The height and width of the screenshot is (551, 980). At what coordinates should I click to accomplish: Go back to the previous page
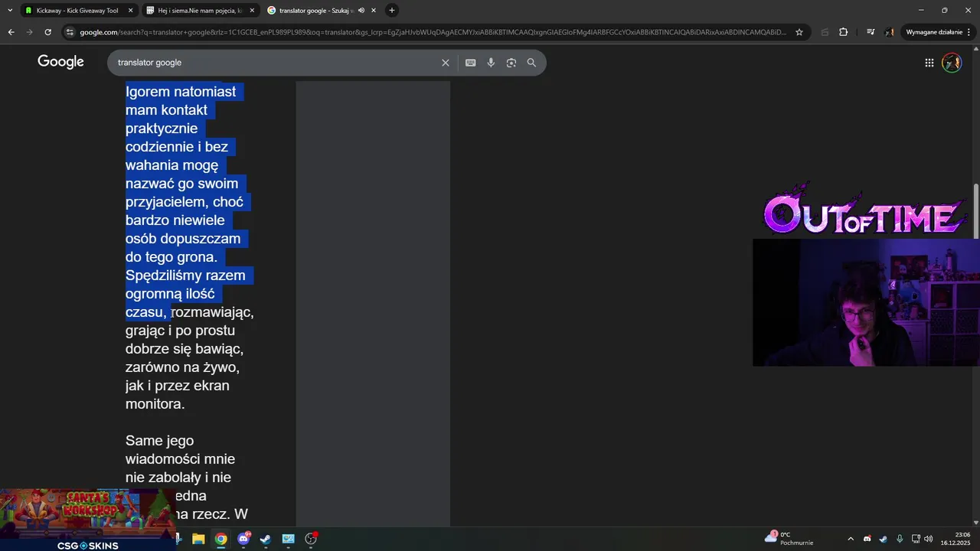[11, 32]
